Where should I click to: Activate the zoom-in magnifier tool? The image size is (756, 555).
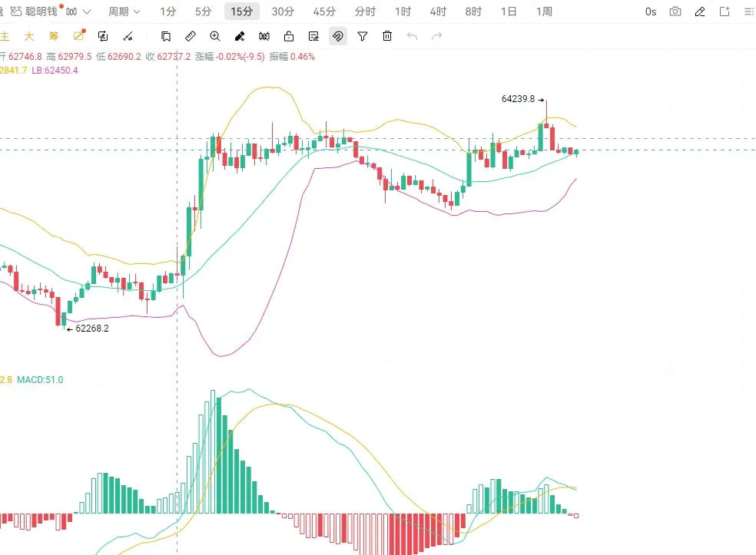(x=215, y=36)
